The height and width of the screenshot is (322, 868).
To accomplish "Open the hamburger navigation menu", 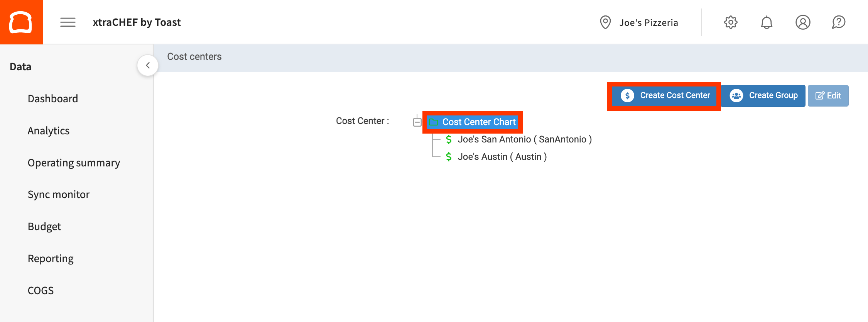I will (68, 22).
